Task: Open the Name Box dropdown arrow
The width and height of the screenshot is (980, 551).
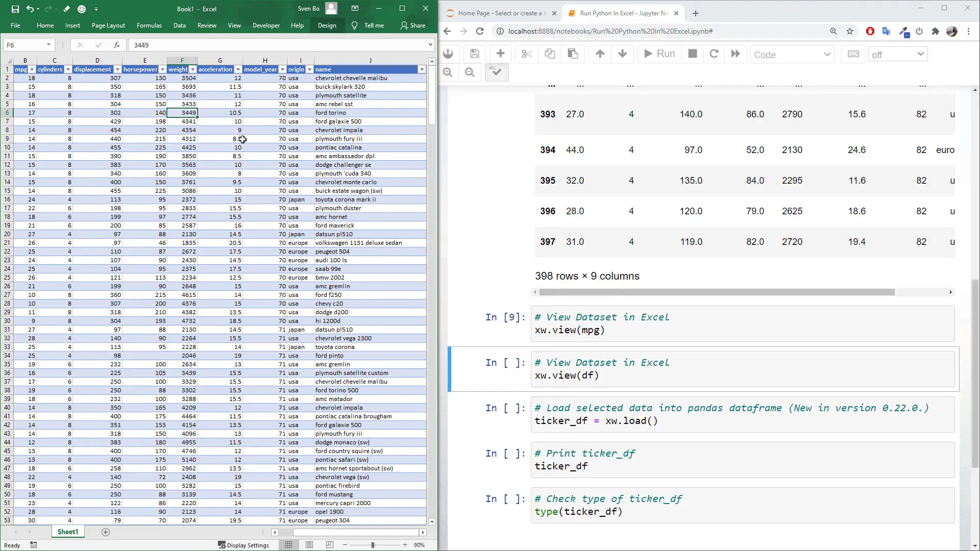Action: [x=49, y=45]
